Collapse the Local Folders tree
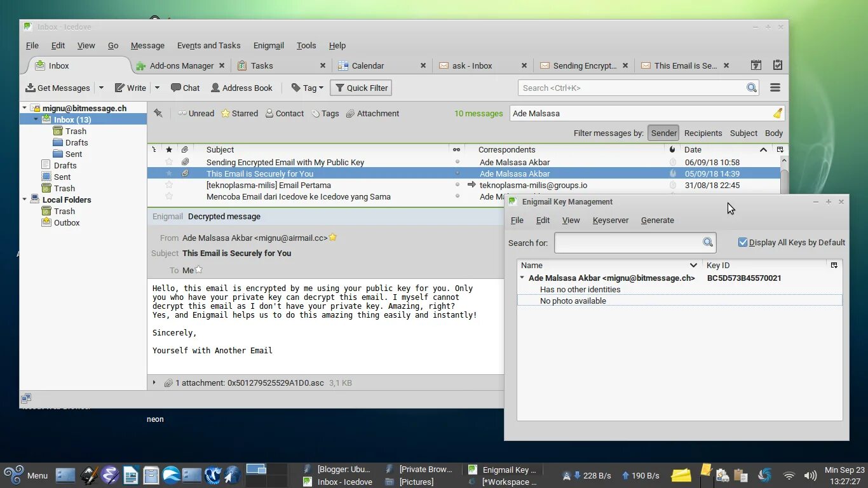Viewport: 868px width, 488px height. coord(25,200)
